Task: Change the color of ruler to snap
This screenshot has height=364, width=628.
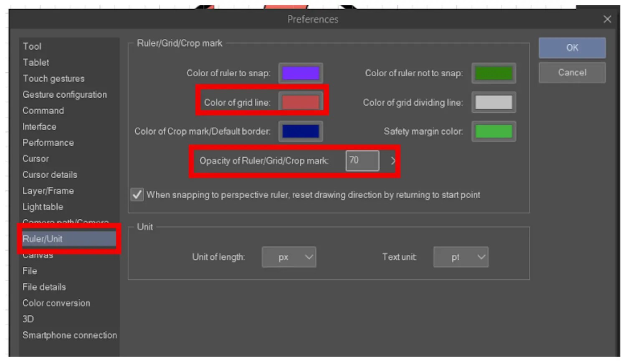Action: click(301, 73)
